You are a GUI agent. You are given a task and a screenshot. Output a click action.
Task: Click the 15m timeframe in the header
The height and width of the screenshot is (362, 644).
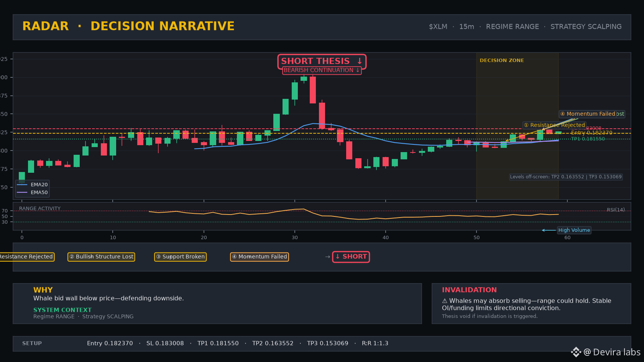tap(467, 27)
